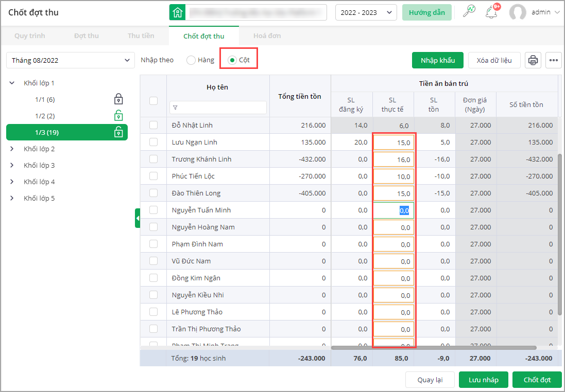
Task: Click the Nhập khẩu button
Action: (x=437, y=60)
